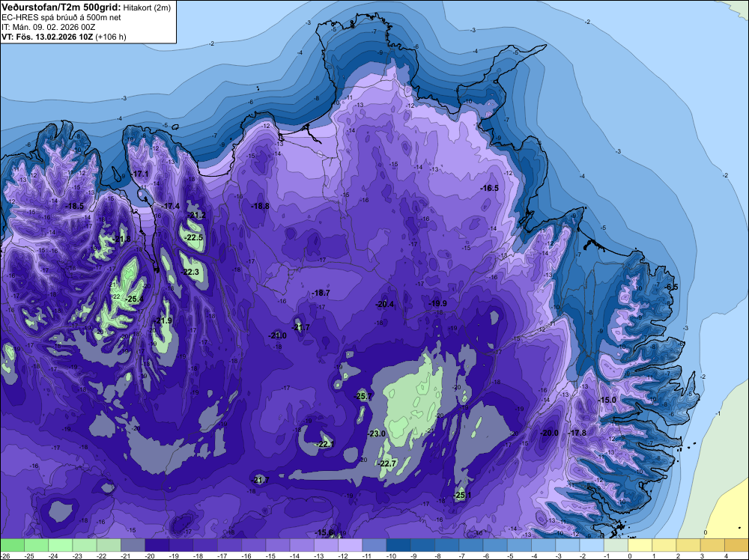The height and width of the screenshot is (560, 749).
Task: Select the '-22.5' temperature value
Action: pos(193,238)
